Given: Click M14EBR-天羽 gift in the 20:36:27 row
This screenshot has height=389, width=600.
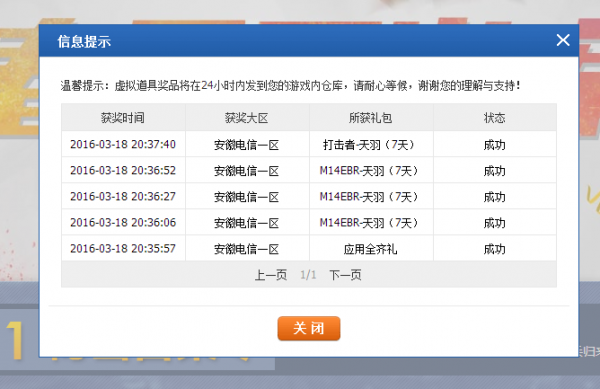Looking at the screenshot, I should point(370,197).
